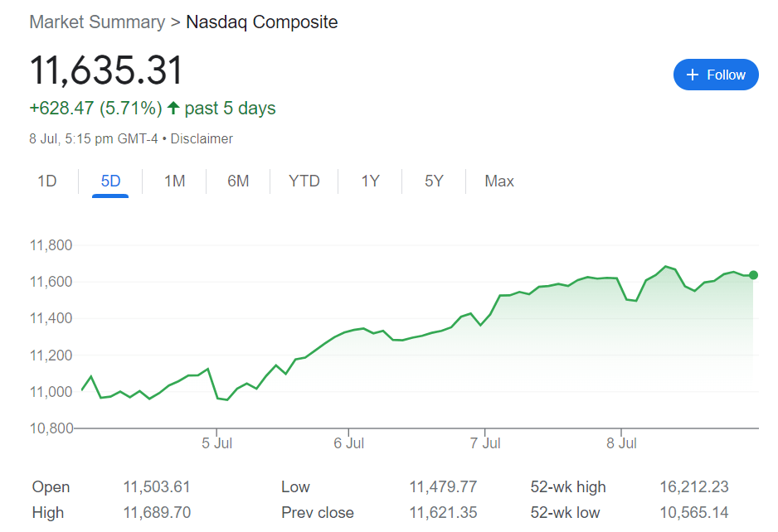Open the Disclaimer link

click(x=202, y=139)
